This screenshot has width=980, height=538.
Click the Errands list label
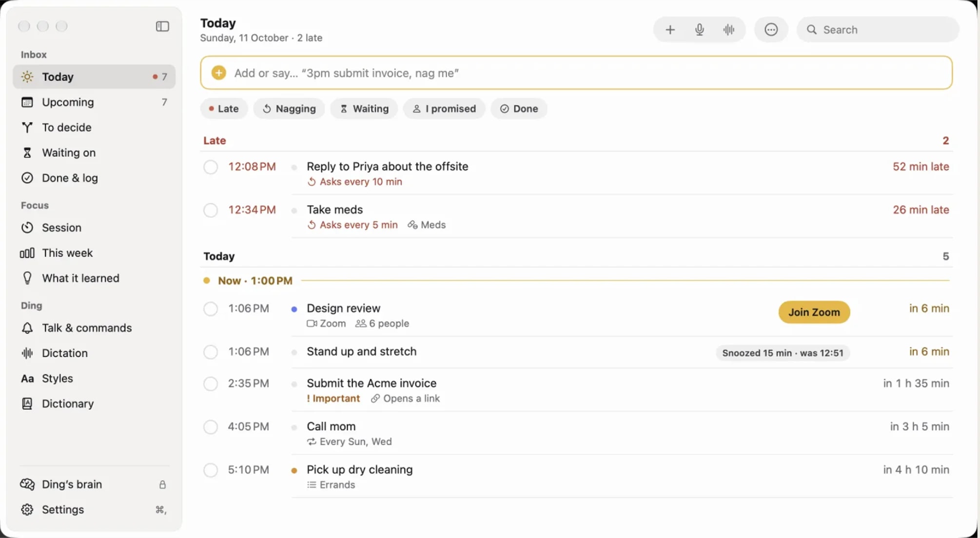point(331,485)
